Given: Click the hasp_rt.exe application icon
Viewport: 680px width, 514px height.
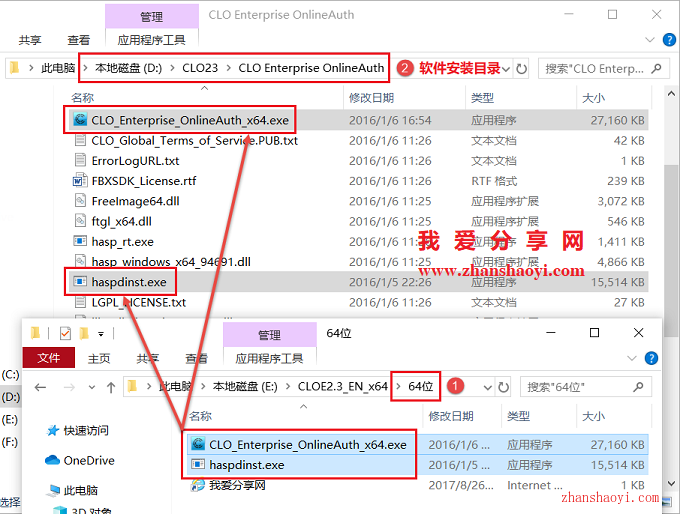Looking at the screenshot, I should tap(80, 241).
